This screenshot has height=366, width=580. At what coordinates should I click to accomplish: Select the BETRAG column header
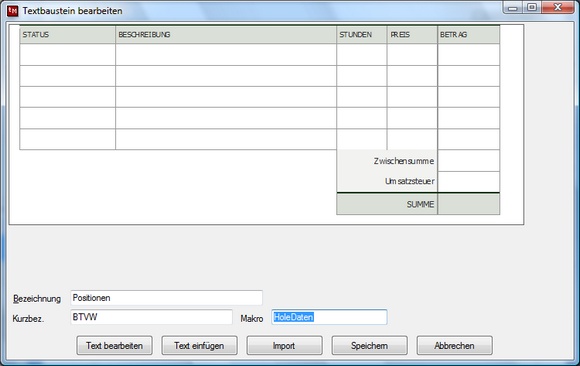[x=469, y=34]
